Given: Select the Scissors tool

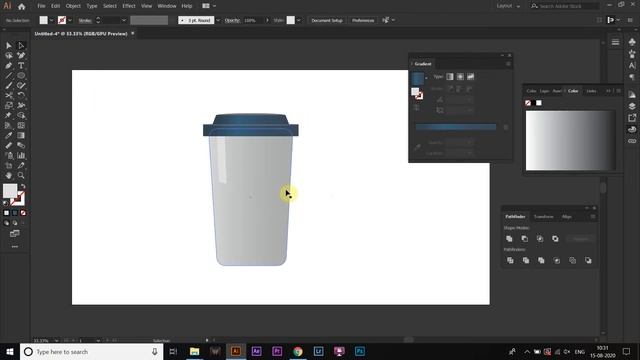Looking at the screenshot, I should [x=9, y=96].
